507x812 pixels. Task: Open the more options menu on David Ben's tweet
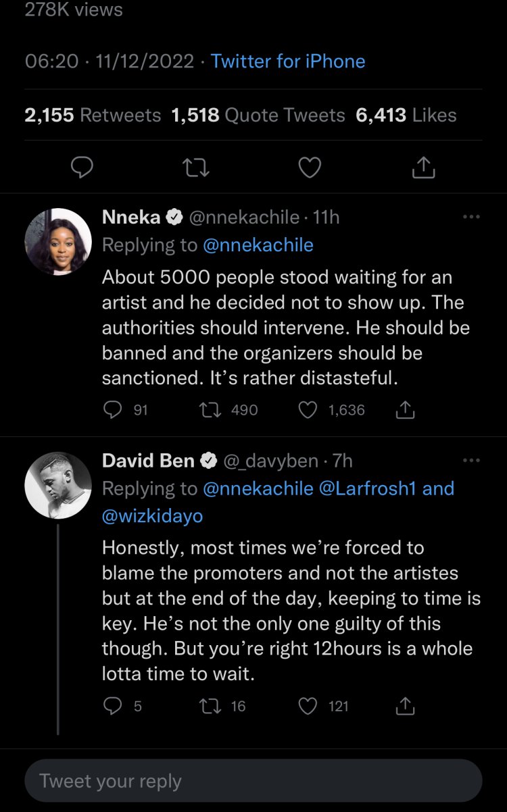click(470, 461)
